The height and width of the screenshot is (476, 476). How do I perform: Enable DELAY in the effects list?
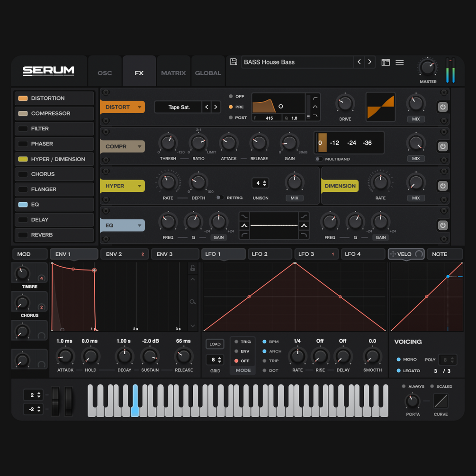54,219
